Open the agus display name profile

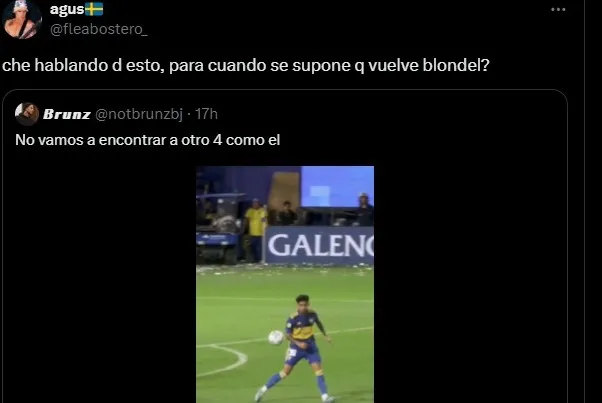point(67,9)
